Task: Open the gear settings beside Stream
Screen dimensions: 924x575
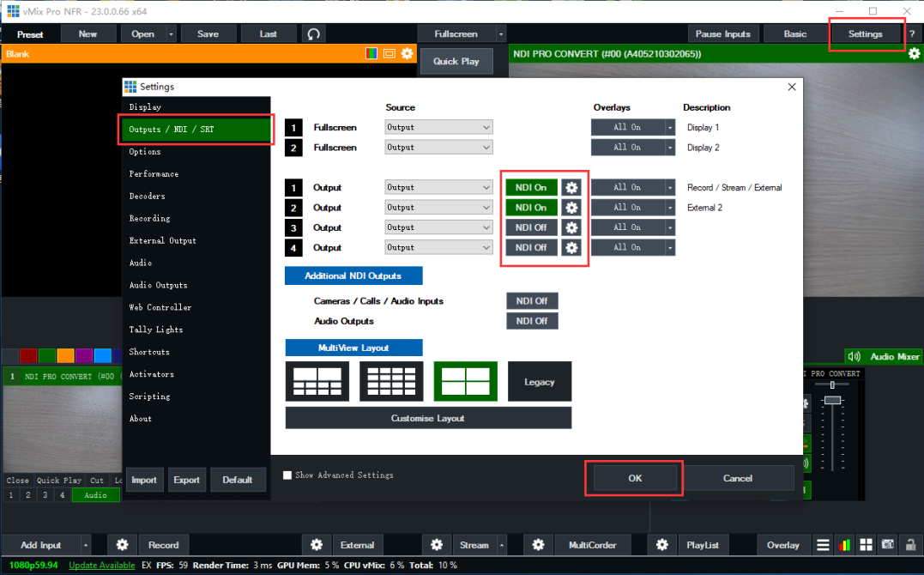Action: [x=437, y=545]
